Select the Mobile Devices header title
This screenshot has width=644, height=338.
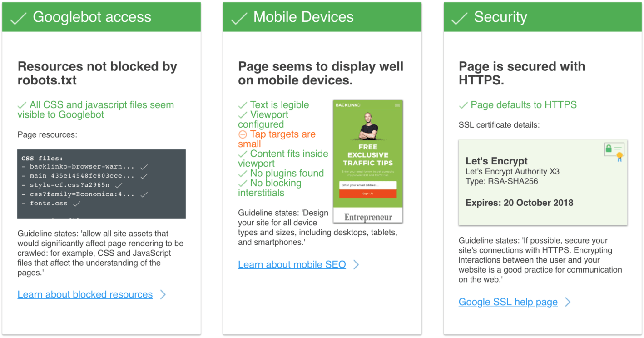[303, 17]
